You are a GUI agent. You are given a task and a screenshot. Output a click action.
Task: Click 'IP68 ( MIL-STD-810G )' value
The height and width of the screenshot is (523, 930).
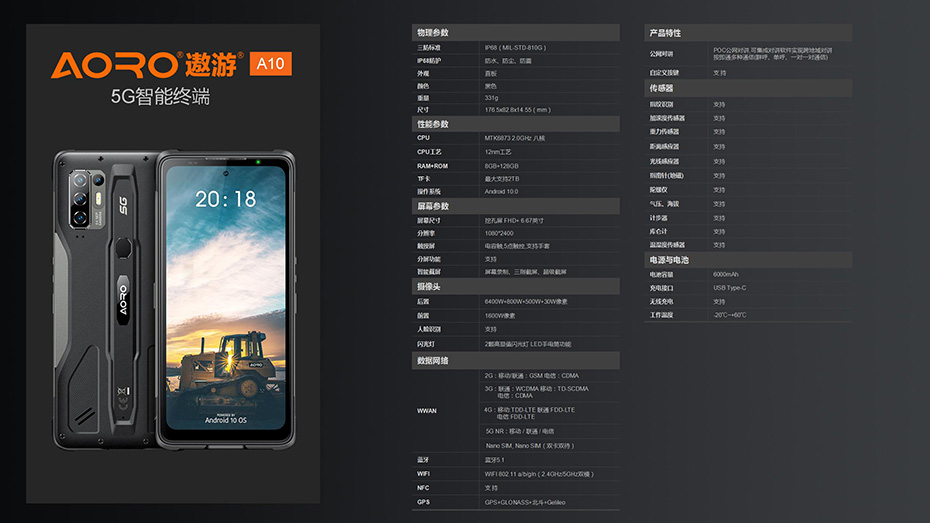(x=515, y=47)
